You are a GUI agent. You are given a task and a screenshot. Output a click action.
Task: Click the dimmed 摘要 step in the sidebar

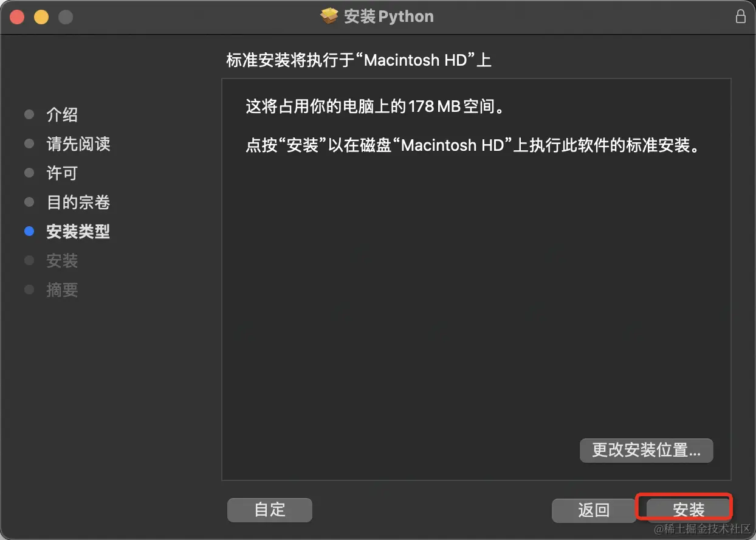click(62, 290)
